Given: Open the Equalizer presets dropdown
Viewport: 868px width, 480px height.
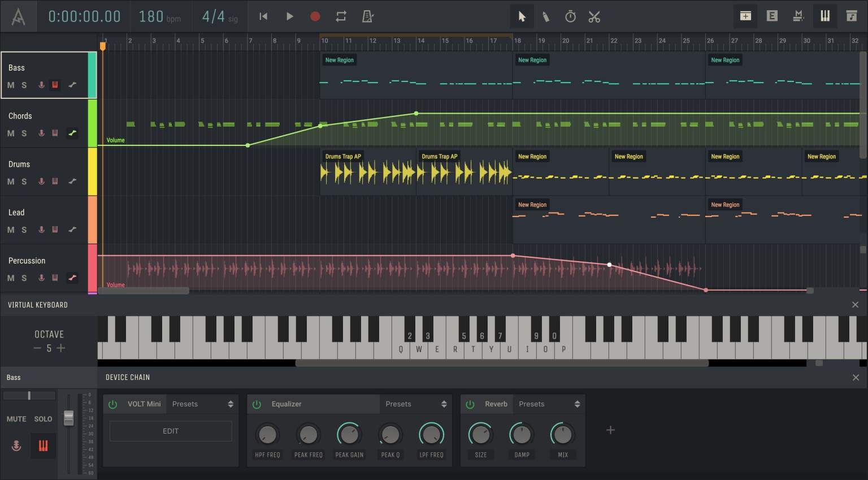Looking at the screenshot, I should [x=415, y=404].
